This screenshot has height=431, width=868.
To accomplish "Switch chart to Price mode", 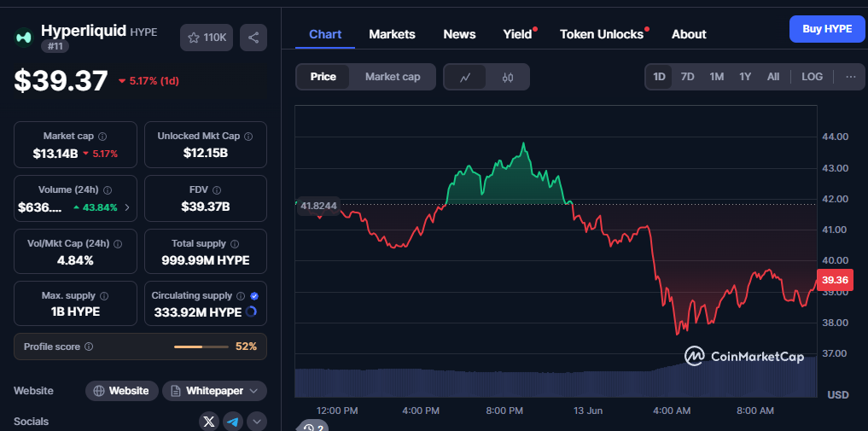I will (323, 77).
